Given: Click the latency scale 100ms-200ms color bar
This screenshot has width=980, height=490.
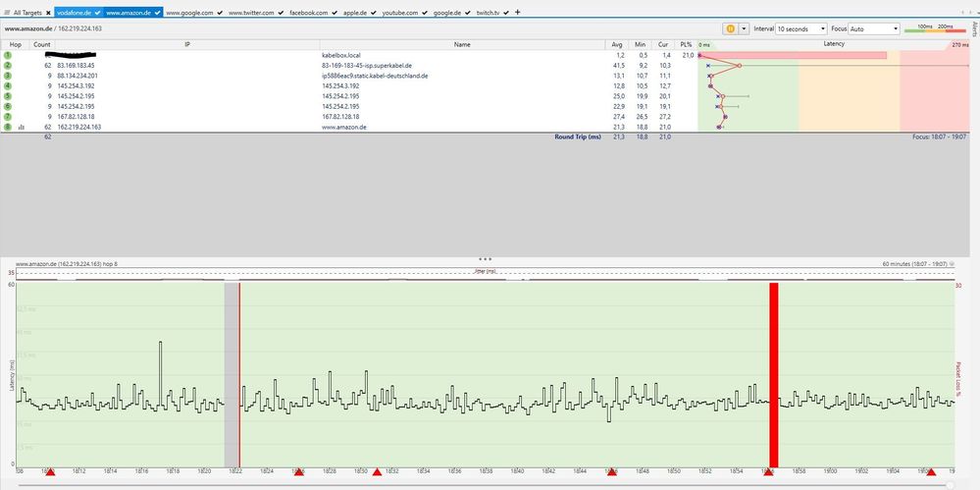Looking at the screenshot, I should (x=931, y=30).
